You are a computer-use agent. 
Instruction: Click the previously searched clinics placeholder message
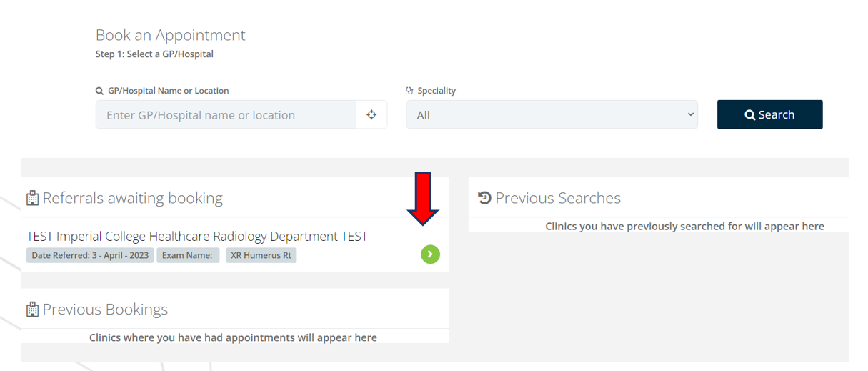click(x=684, y=226)
